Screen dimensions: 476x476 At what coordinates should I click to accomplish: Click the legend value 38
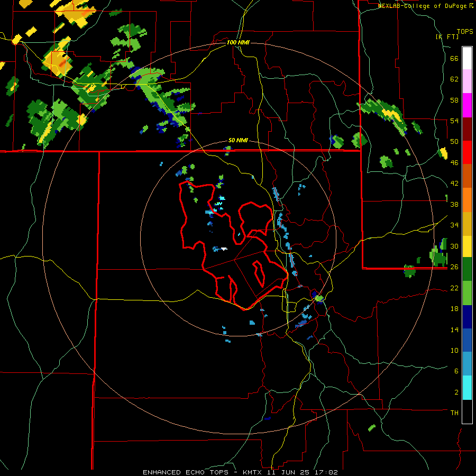(454, 204)
